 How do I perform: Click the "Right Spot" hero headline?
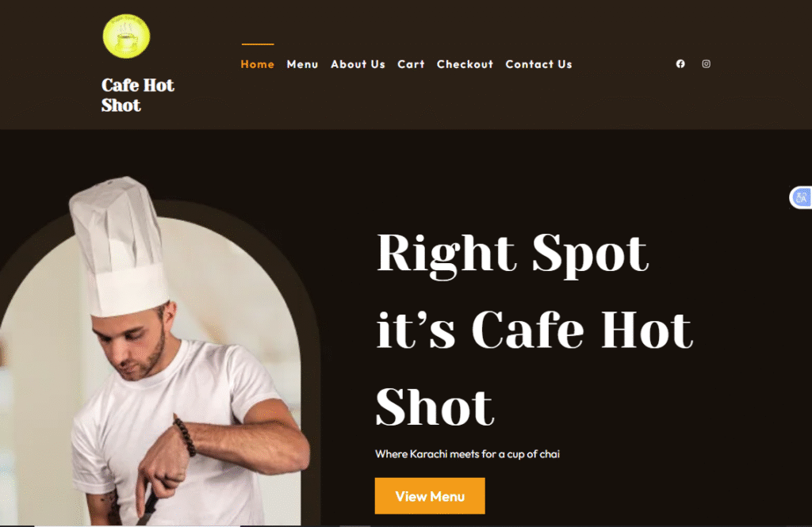(512, 253)
